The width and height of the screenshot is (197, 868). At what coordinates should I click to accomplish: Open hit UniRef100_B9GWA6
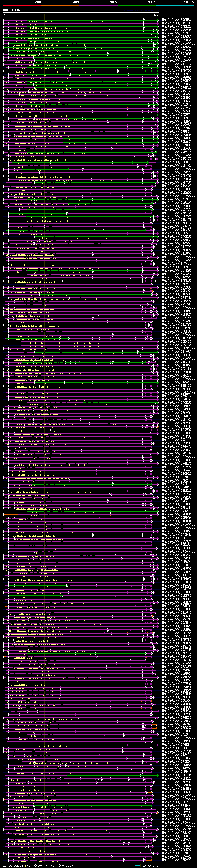pos(177,78)
